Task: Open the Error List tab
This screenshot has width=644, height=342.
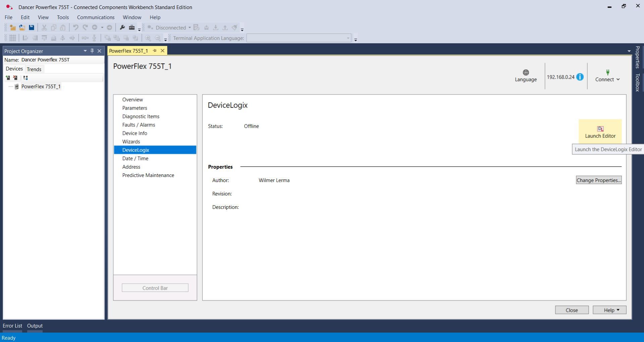Action: point(12,326)
